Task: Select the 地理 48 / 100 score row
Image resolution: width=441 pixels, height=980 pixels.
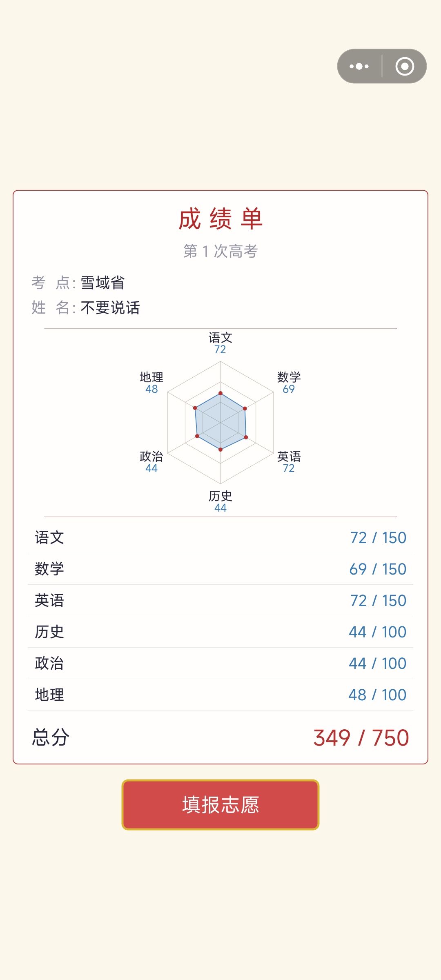Action: coord(220,695)
